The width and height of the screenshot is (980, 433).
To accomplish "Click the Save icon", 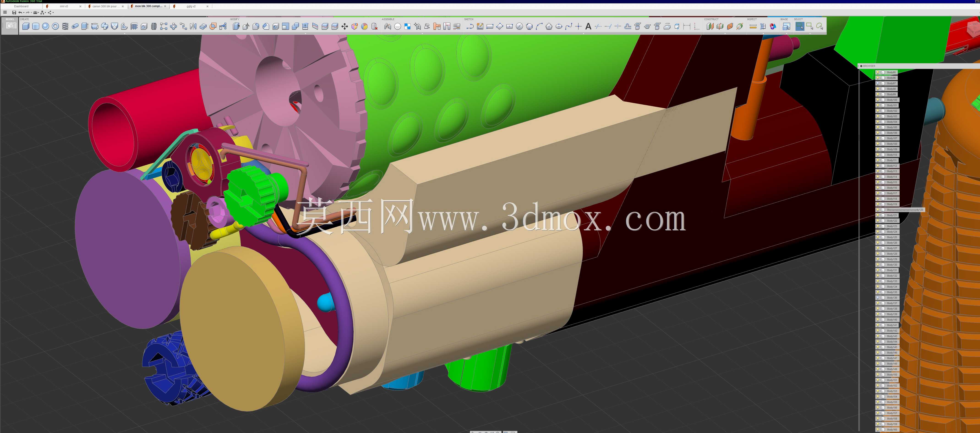I will (x=14, y=13).
